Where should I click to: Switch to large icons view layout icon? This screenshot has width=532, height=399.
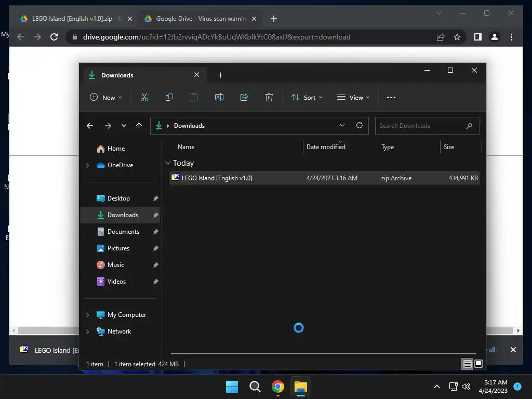(478, 364)
